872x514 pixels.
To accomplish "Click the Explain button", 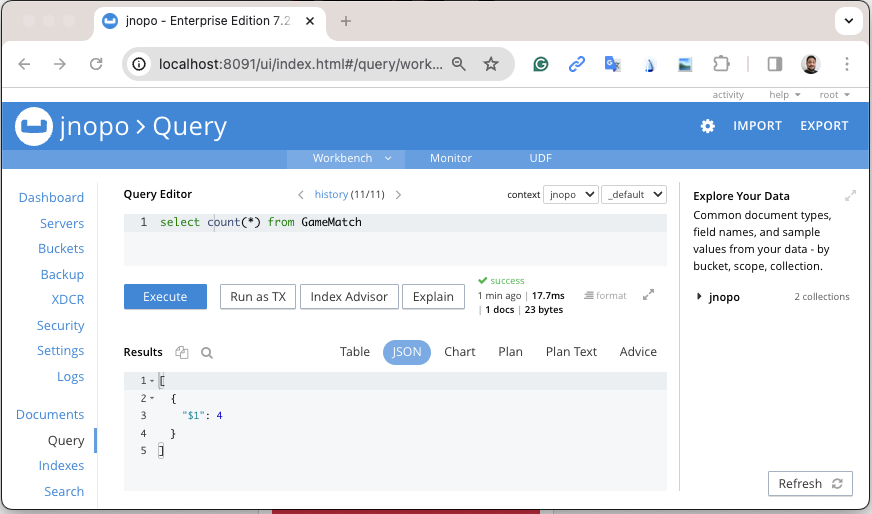I will point(433,296).
